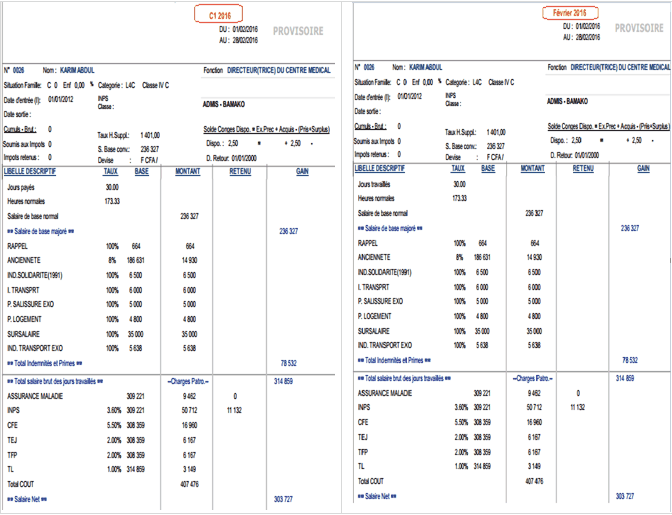Select INPS retenu 11 132 on C1 2016 payslip

(x=234, y=410)
